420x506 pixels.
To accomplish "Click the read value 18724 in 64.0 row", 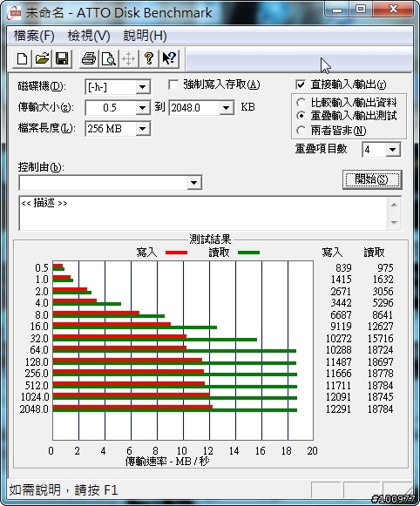I will click(x=380, y=350).
